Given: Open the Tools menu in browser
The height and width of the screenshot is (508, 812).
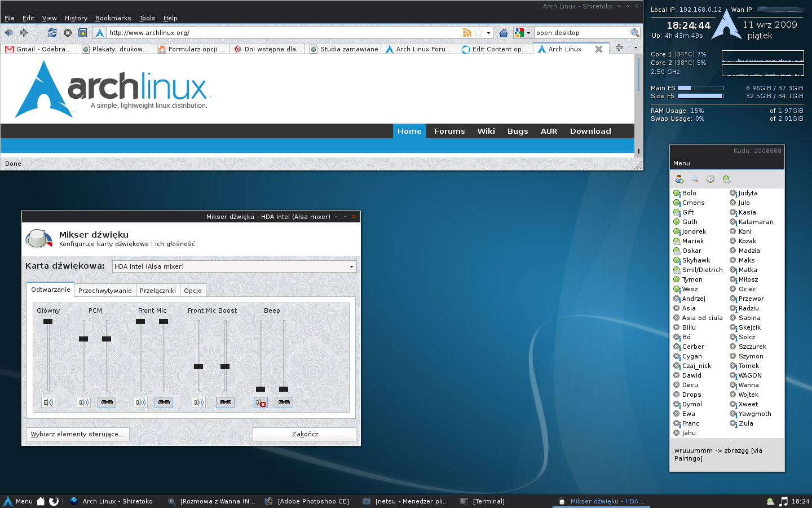Looking at the screenshot, I should coord(147,18).
